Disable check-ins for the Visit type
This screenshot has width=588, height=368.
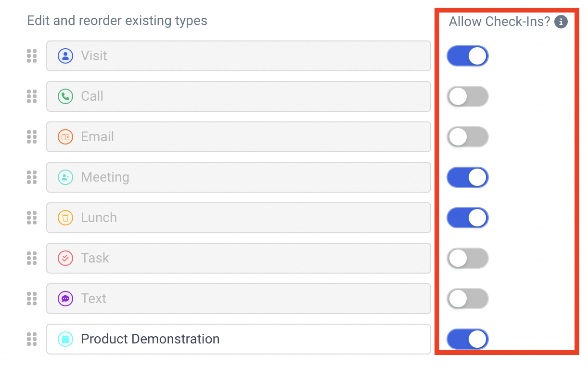[x=468, y=56]
